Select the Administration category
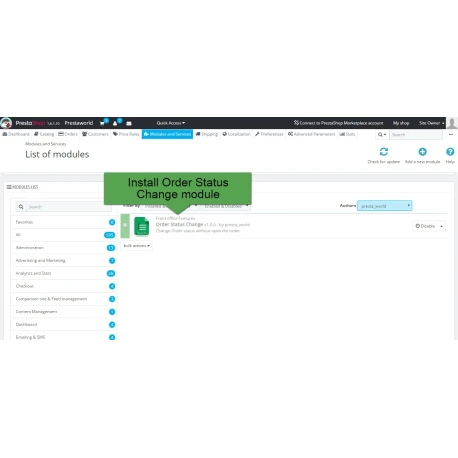 [63, 248]
